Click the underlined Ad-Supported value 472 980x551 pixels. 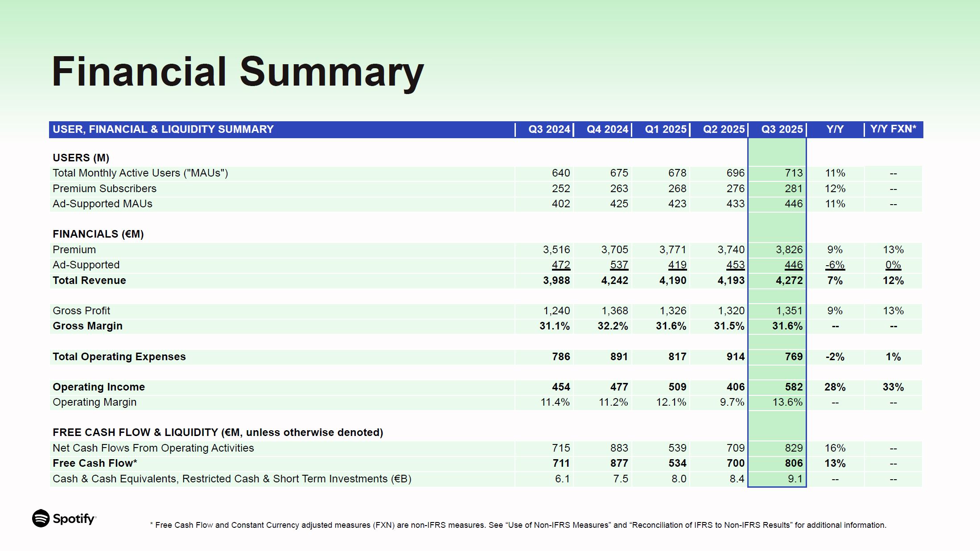pyautogui.click(x=560, y=265)
